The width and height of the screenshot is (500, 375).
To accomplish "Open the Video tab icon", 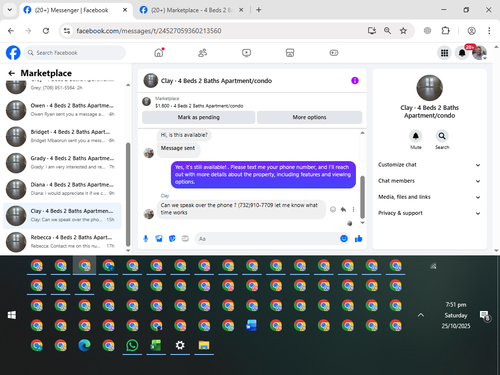I will tap(246, 53).
